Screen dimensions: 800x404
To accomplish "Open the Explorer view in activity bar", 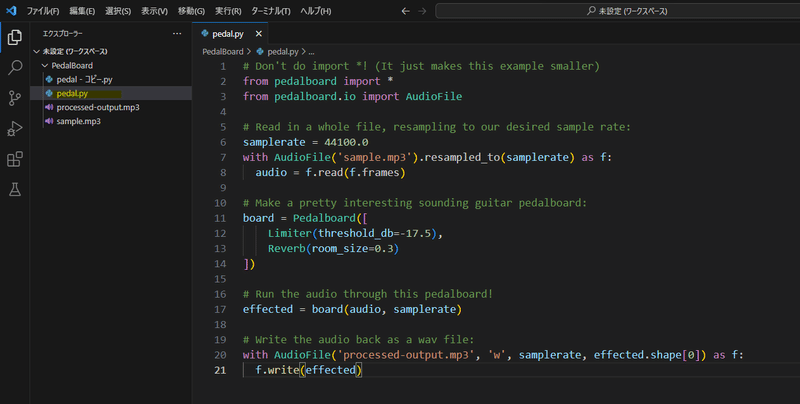I will (x=15, y=37).
